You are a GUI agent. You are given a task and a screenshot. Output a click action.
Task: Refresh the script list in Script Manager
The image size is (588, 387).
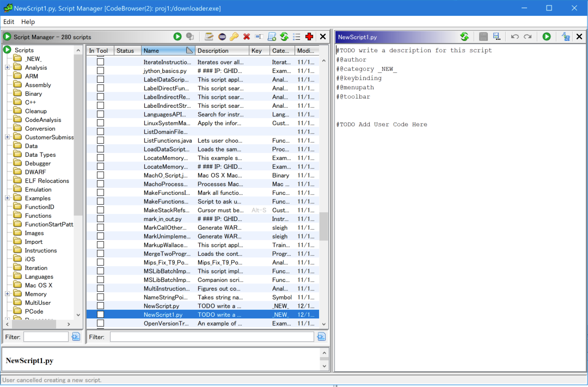[x=284, y=36]
